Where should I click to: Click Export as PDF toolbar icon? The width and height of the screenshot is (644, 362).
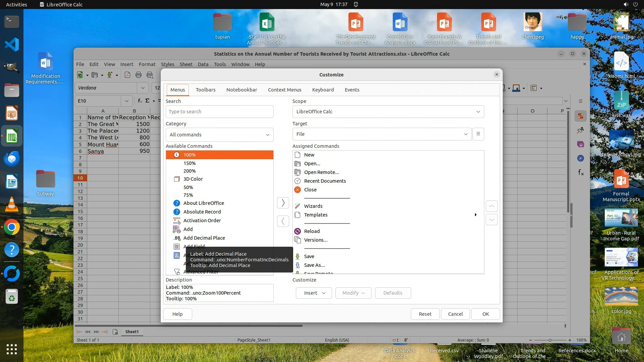pyautogui.click(x=127, y=75)
